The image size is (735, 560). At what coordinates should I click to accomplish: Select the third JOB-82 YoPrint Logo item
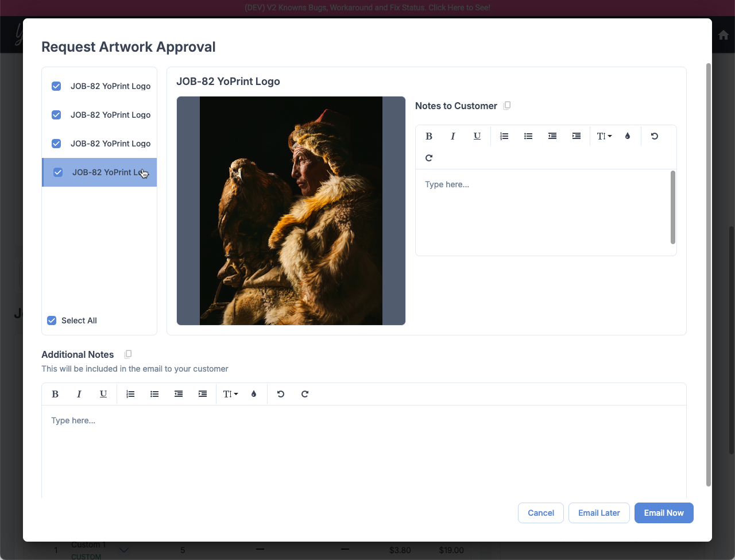110,144
